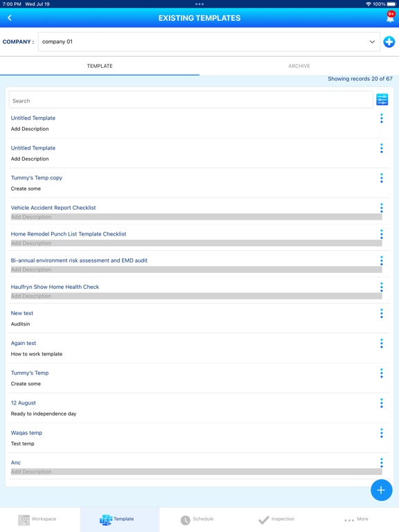Click Add Description under Haulfryn Show Home
This screenshot has width=399, height=532.
pos(197,296)
